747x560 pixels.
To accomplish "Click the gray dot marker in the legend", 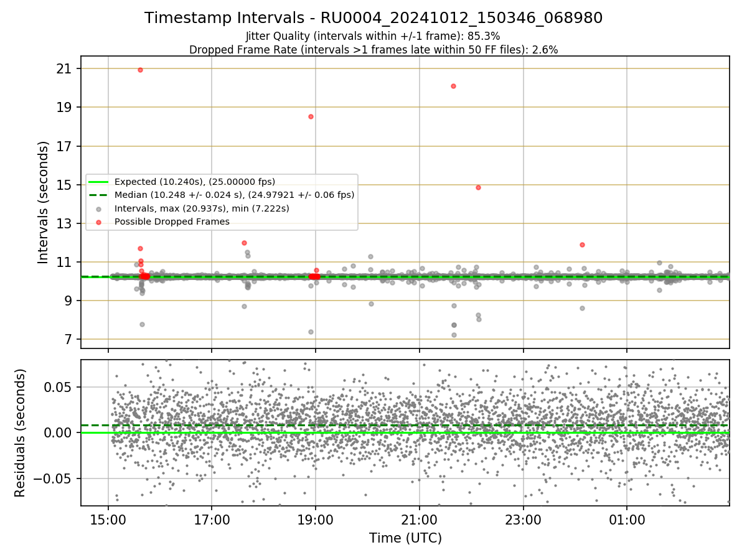I will (99, 208).
